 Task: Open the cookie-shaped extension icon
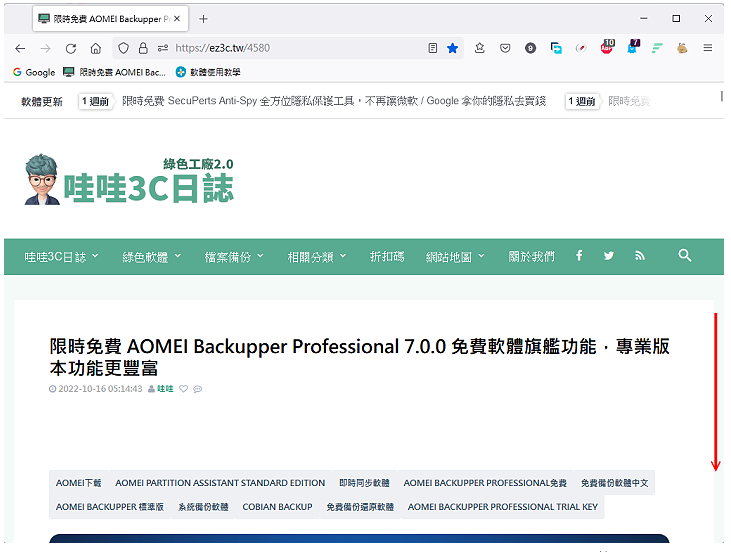(682, 48)
